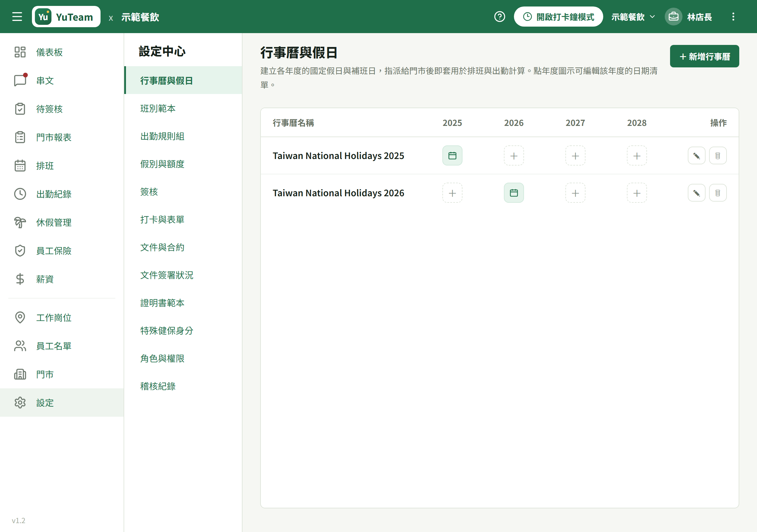Click Taiwan National Holidays 2025 row name

[338, 155]
